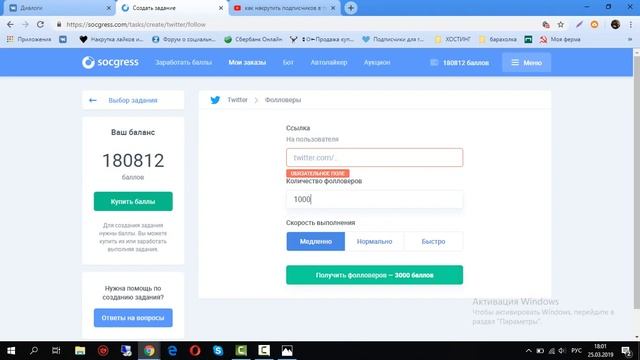The image size is (640, 360).
Task: Click the socgress logo
Action: click(x=110, y=62)
